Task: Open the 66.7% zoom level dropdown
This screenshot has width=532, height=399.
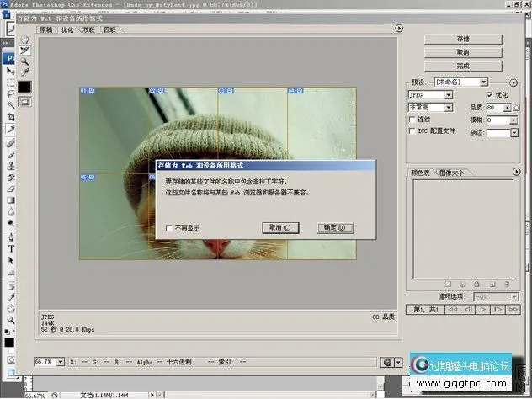Action: (x=61, y=362)
